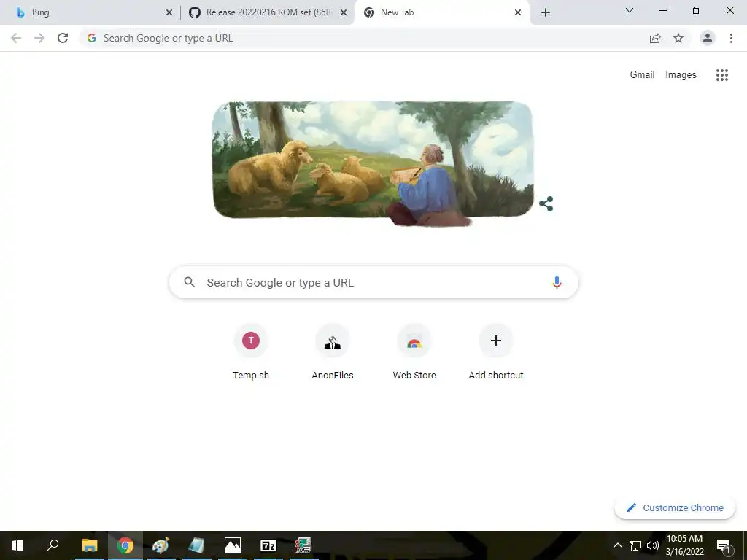Open the Windows Start menu

pos(18,545)
